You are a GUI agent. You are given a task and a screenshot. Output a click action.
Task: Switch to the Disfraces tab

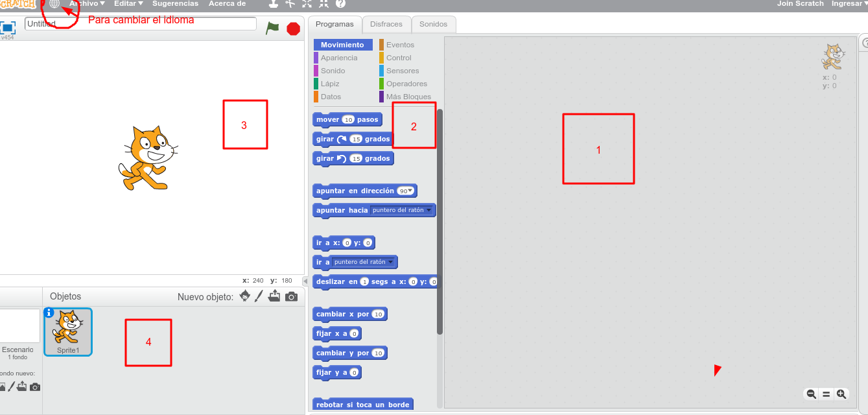[x=386, y=24]
